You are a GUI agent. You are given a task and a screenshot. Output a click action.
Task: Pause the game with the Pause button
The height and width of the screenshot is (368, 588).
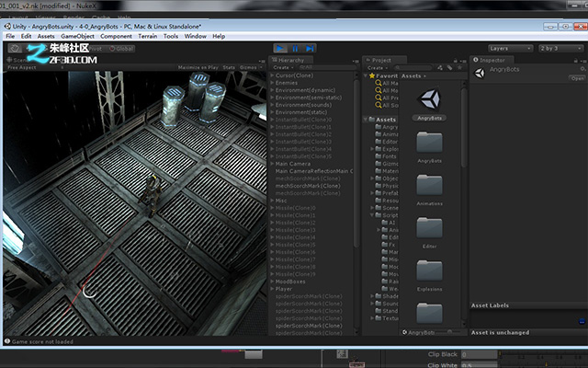point(295,49)
